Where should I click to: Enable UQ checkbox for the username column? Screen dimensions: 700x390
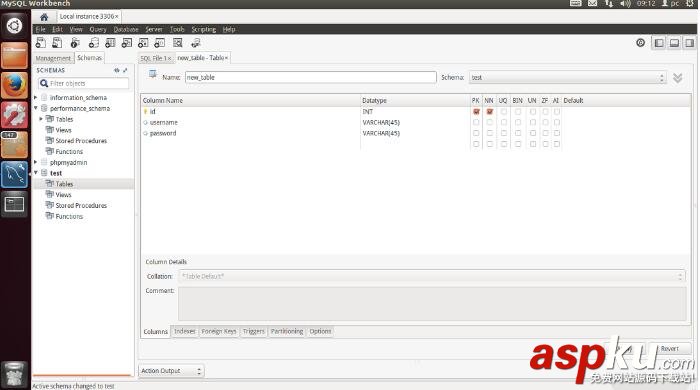tap(504, 122)
